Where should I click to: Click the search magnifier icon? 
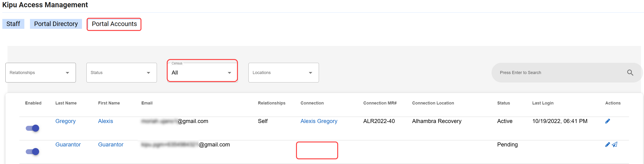click(630, 72)
